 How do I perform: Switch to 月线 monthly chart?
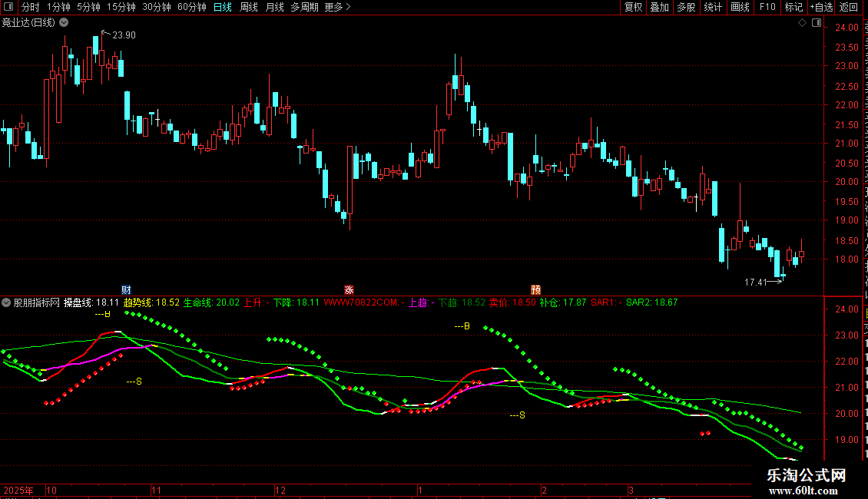274,7
